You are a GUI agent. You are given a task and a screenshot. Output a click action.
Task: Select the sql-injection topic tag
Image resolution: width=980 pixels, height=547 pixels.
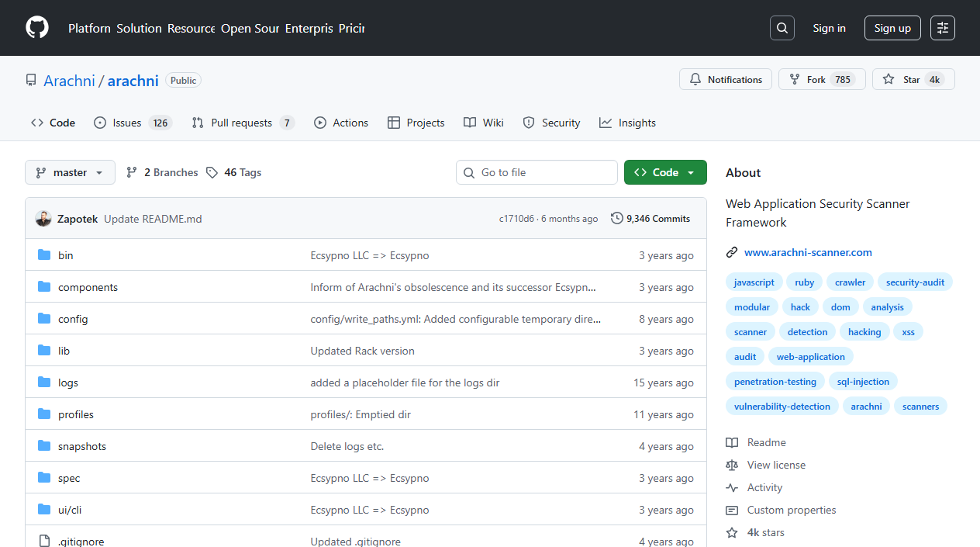coord(863,382)
